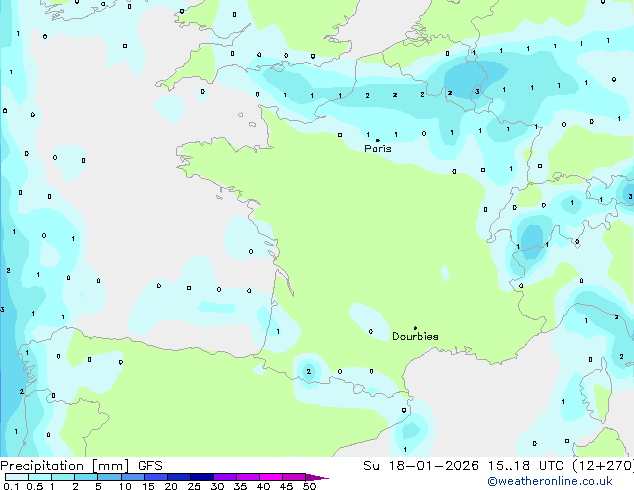Select the 2–5 mm legend color swatch
This screenshot has height=490, width=634.
click(x=86, y=477)
